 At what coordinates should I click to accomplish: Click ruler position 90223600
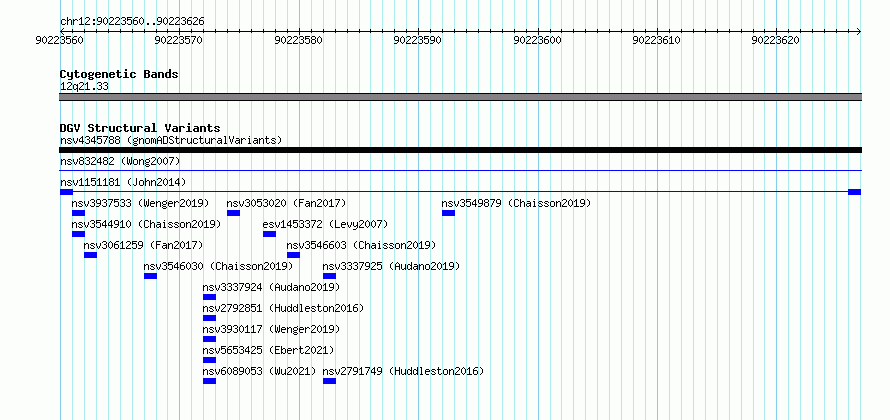[x=538, y=40]
